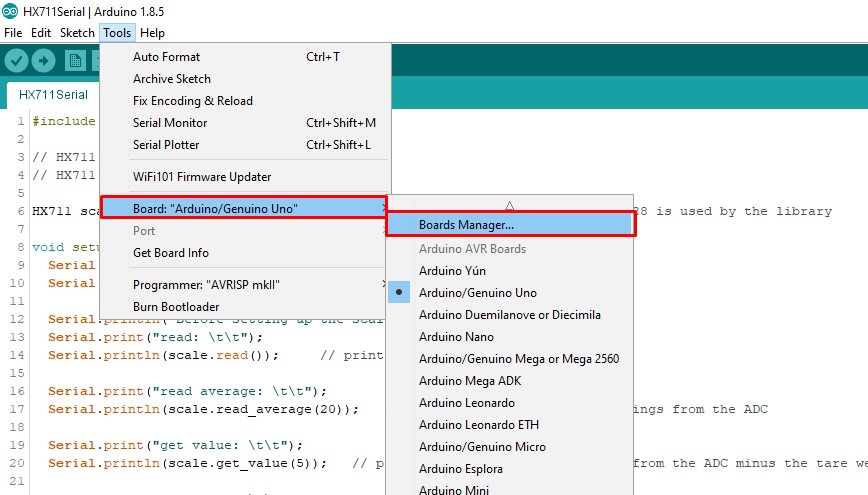Screen dimensions: 868x495
Task: Click code line 1 #include
Action: (64, 121)
